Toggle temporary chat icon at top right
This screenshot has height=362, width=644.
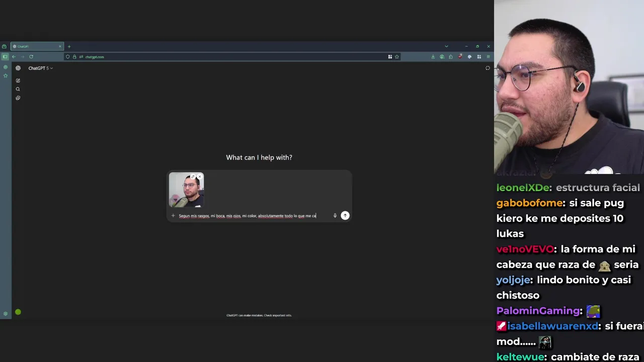(488, 68)
